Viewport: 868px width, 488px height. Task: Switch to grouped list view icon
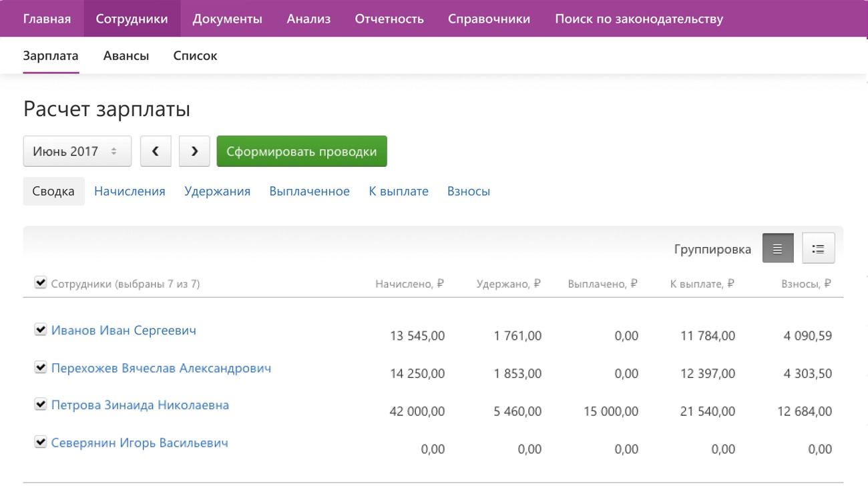tap(818, 249)
